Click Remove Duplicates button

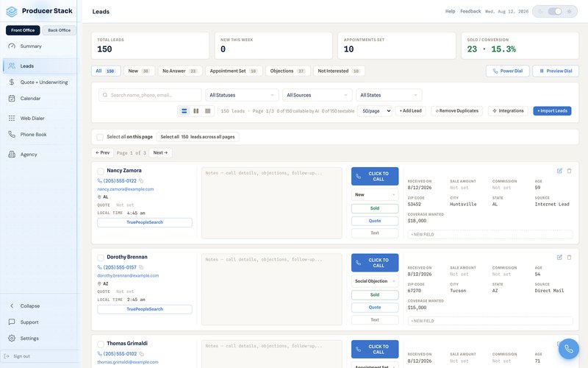(x=456, y=111)
